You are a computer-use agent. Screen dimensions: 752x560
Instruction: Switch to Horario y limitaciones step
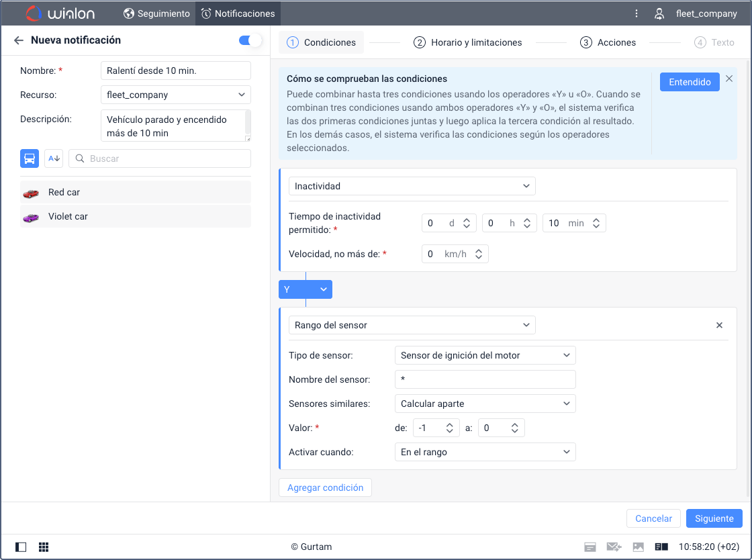[x=468, y=42]
